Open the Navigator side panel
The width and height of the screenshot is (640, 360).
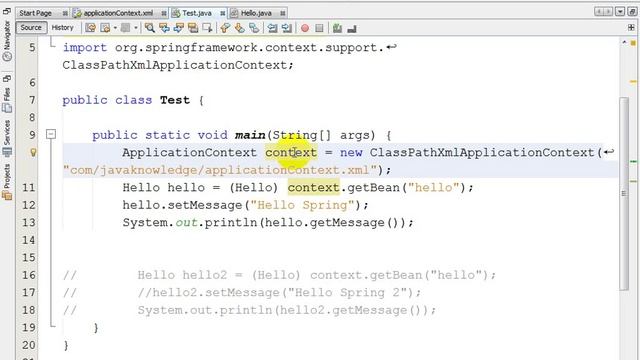[x=7, y=41]
